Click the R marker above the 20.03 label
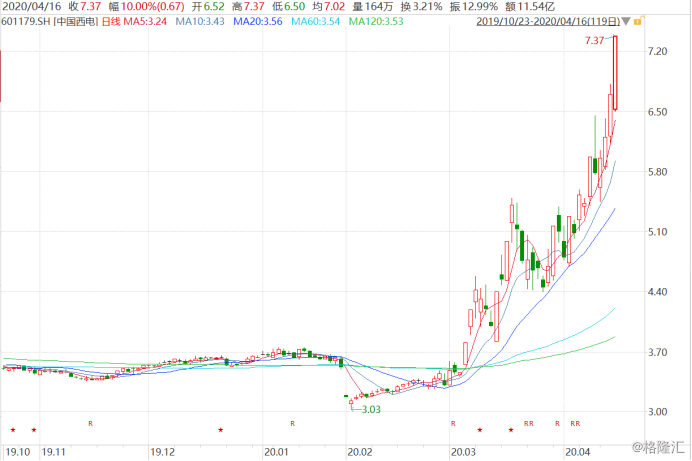This screenshot has height=461, width=692. (x=452, y=424)
